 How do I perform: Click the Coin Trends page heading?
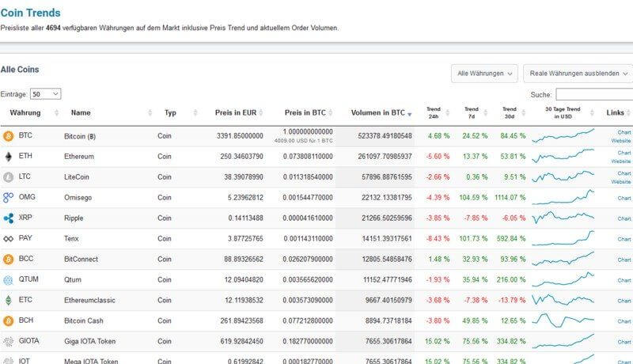(x=30, y=13)
